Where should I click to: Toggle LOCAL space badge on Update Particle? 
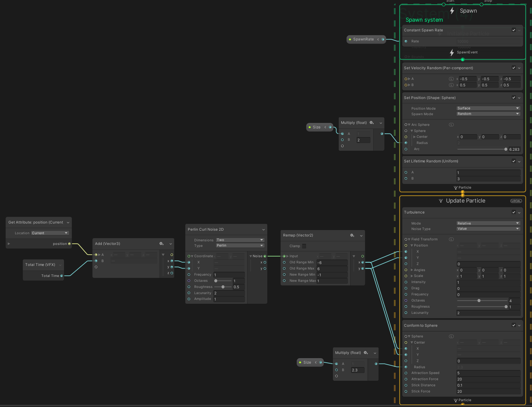516,201
